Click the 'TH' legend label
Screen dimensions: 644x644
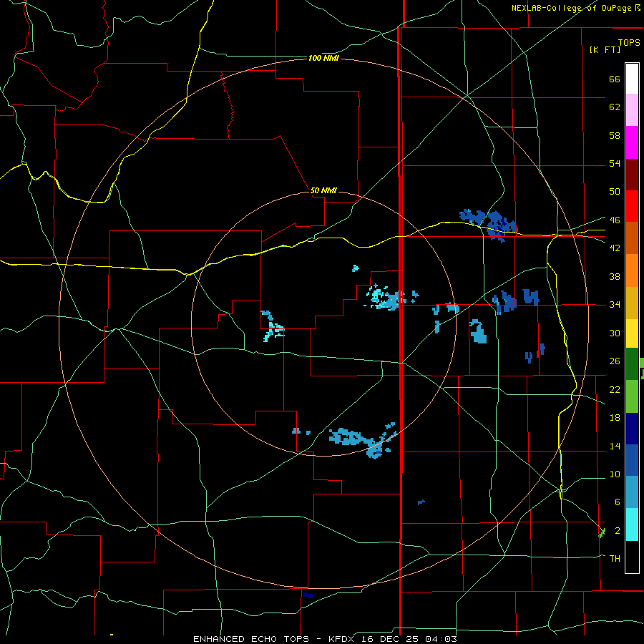click(615, 559)
